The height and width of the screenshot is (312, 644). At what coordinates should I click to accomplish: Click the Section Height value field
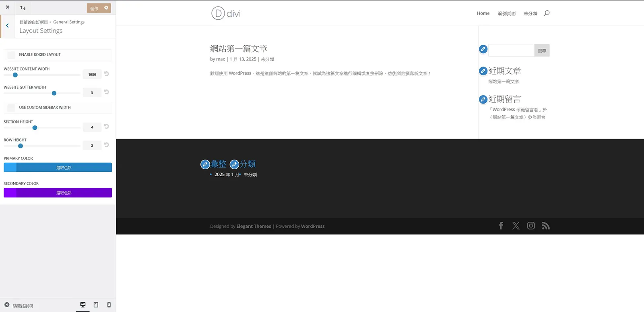(92, 127)
